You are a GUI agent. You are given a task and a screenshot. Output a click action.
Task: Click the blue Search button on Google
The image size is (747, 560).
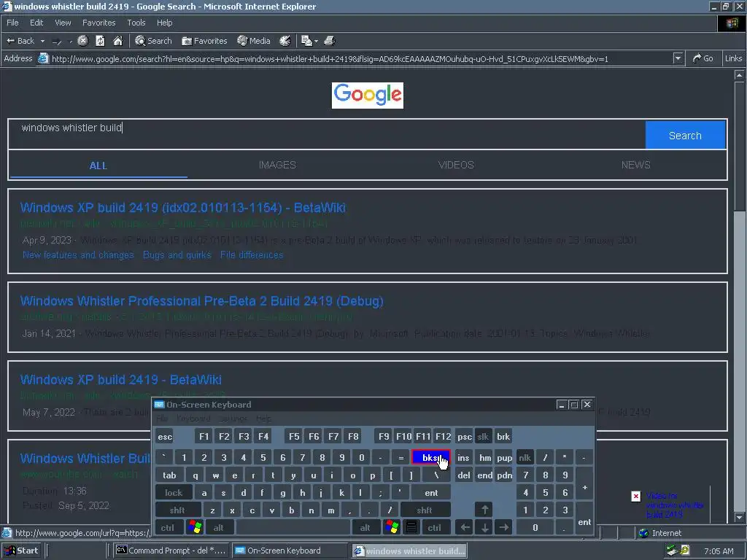click(685, 135)
